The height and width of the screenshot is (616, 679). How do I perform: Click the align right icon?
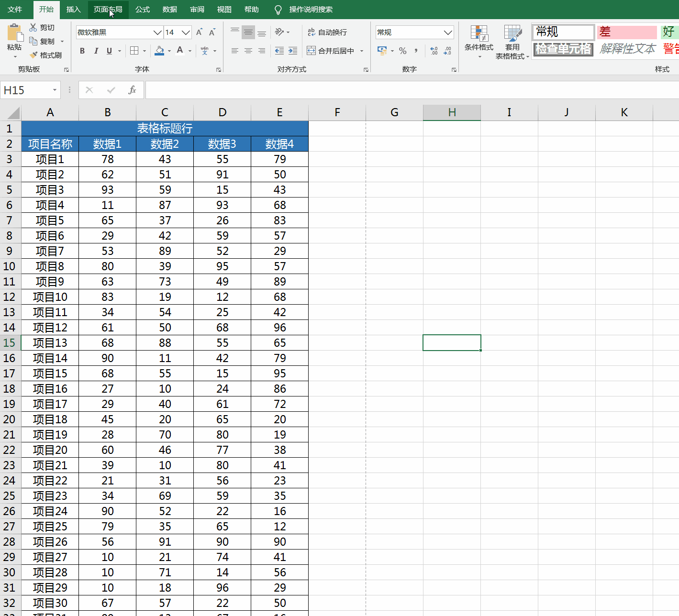(x=262, y=51)
